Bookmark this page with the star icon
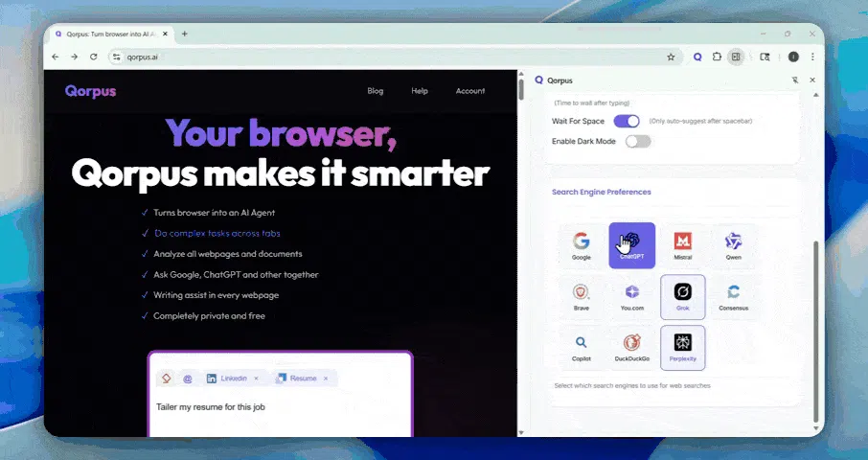The image size is (868, 460). click(x=671, y=57)
